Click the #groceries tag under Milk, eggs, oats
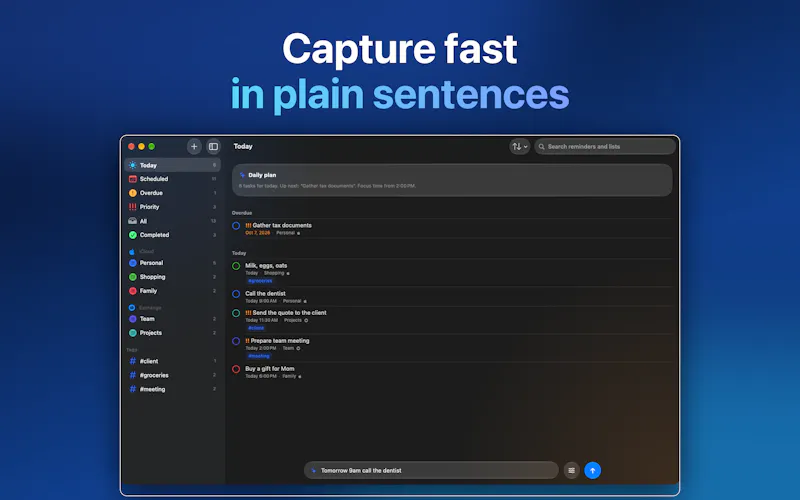The height and width of the screenshot is (500, 800). [x=260, y=281]
